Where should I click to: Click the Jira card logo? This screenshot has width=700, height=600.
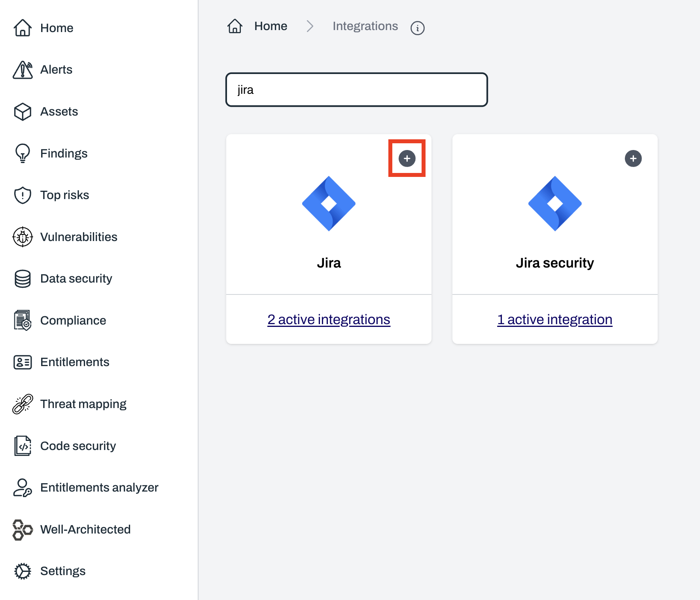[329, 203]
